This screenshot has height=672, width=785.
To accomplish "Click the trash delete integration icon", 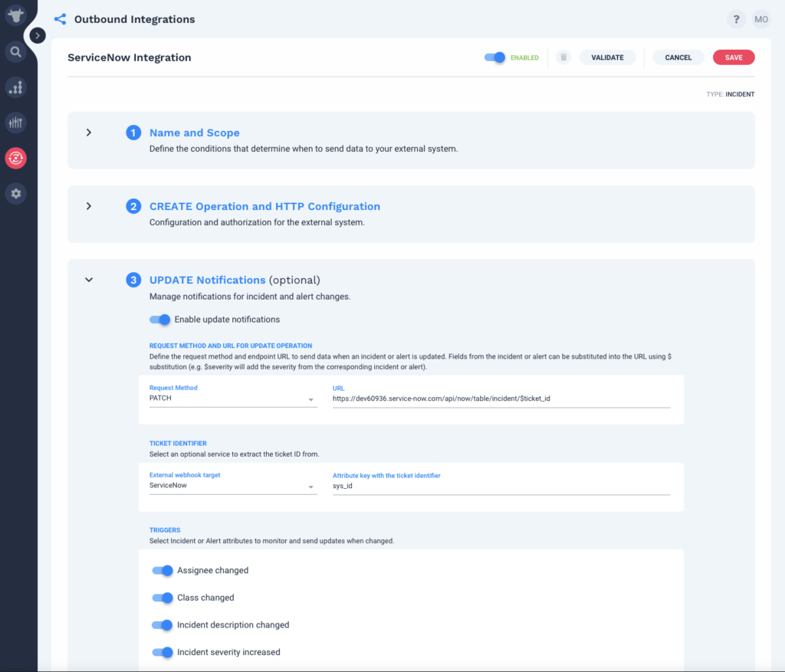I will [563, 57].
